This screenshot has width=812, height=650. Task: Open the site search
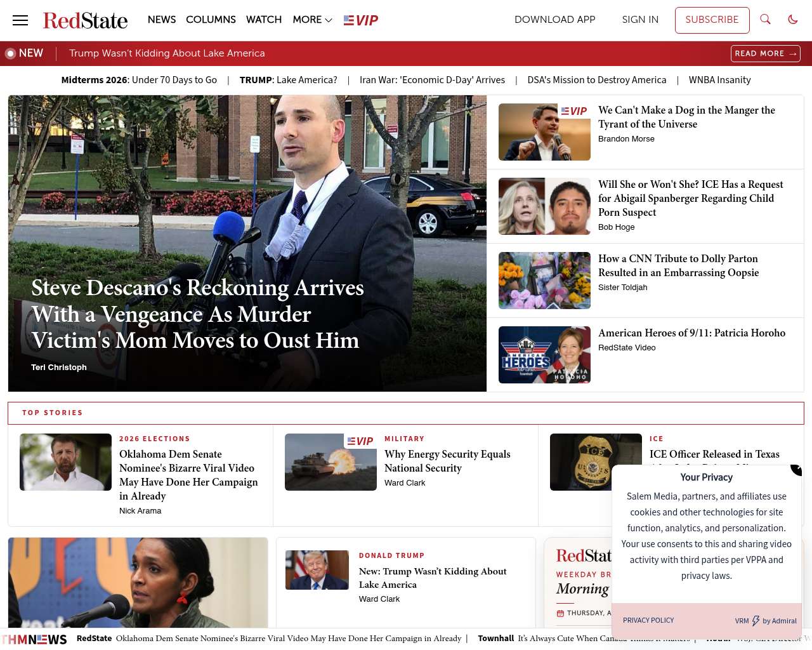(x=766, y=20)
